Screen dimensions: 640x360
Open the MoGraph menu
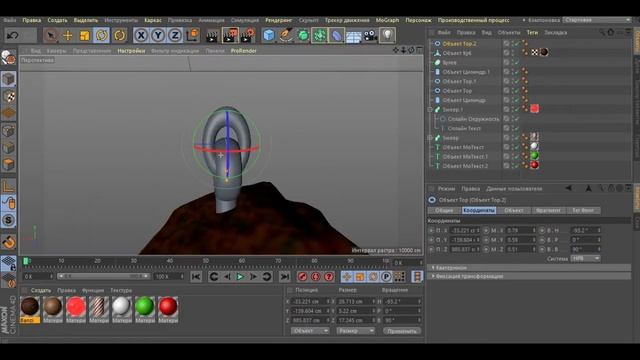(x=387, y=20)
